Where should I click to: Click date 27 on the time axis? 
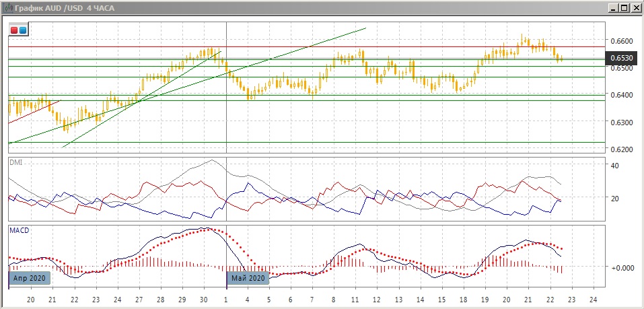(x=139, y=300)
